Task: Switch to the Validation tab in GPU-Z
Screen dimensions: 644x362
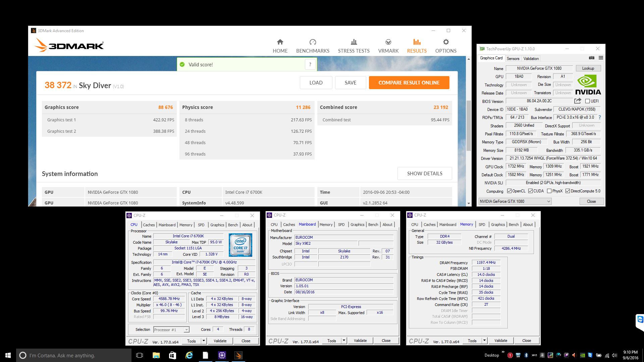Action: [x=531, y=58]
